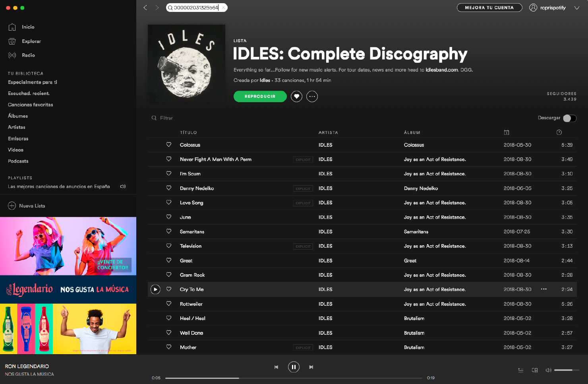Open the idlesband.com link

click(x=442, y=70)
